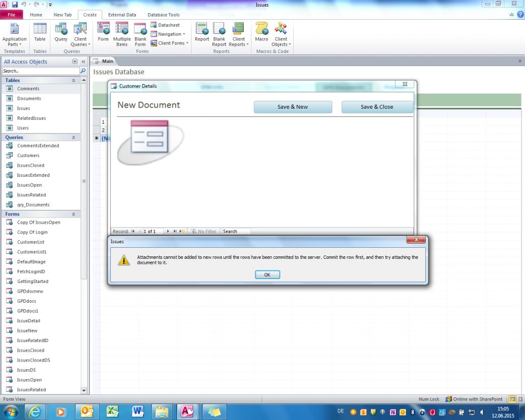Create a Multiple Items form
Image resolution: width=525 pixels, height=420 pixels.
coord(122,35)
